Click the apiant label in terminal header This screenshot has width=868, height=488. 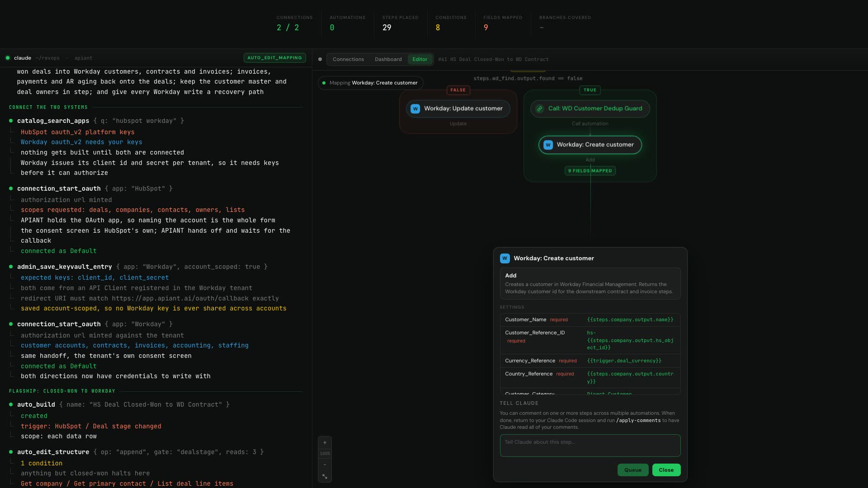pyautogui.click(x=83, y=58)
